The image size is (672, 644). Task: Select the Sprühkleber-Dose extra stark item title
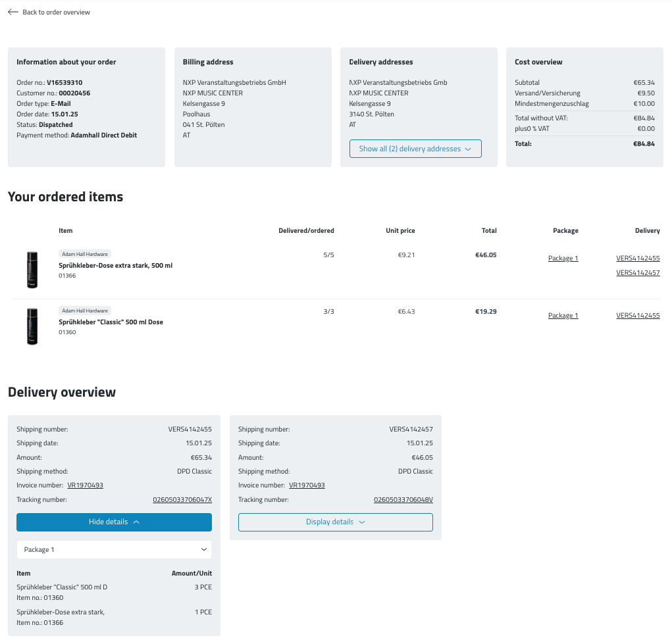[x=115, y=266]
